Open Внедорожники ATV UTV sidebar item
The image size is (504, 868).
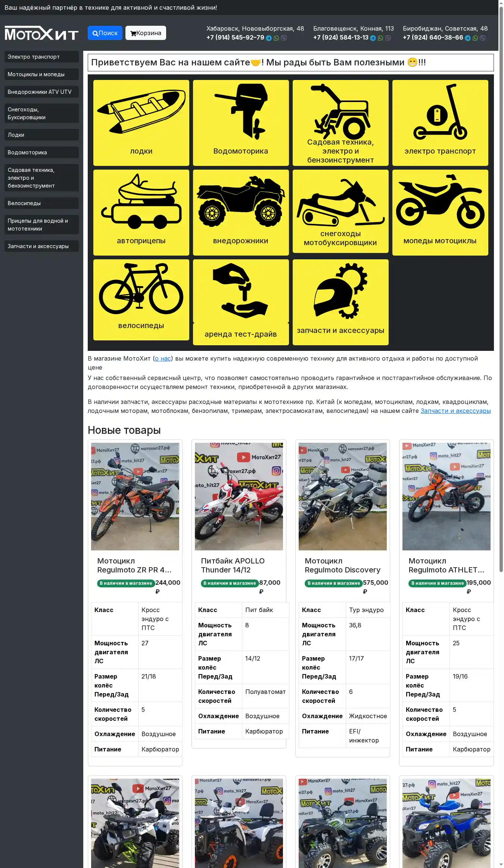tap(41, 92)
